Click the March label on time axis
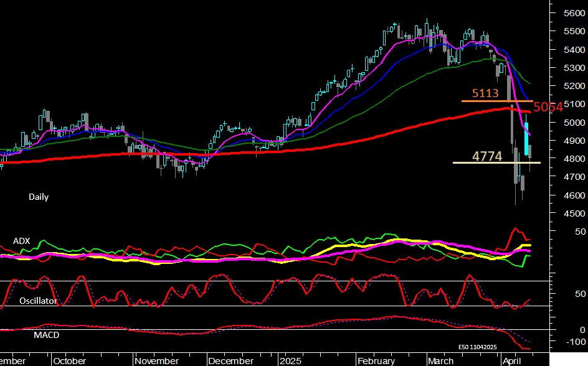Viewport: 588px width, 366px height. [x=440, y=361]
